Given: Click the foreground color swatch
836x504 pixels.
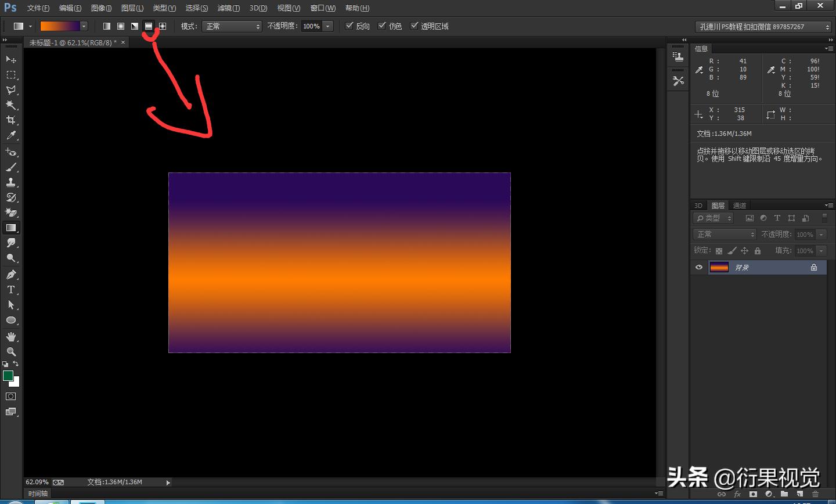Looking at the screenshot, I should coord(8,377).
